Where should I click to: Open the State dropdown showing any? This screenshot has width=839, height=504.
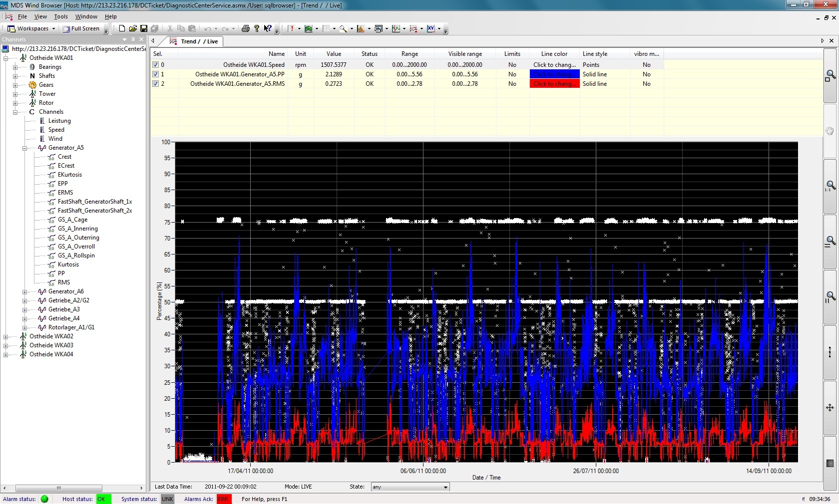pyautogui.click(x=410, y=487)
